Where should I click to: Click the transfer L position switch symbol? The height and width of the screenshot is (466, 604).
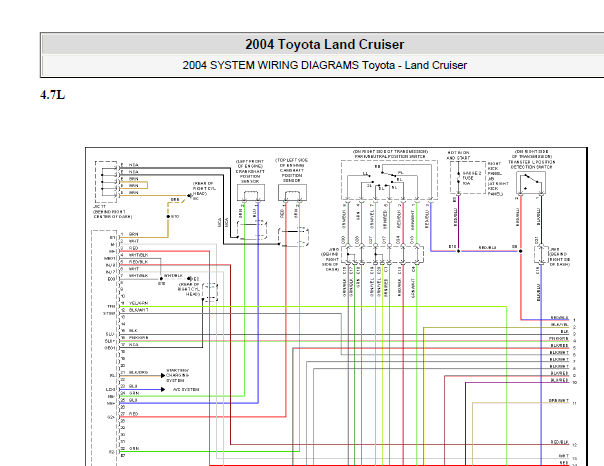coord(531,182)
